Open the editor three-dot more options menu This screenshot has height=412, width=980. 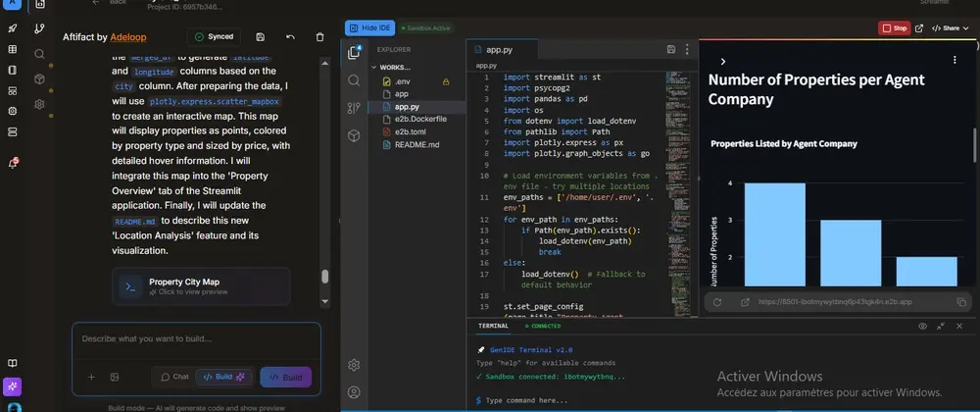687,49
